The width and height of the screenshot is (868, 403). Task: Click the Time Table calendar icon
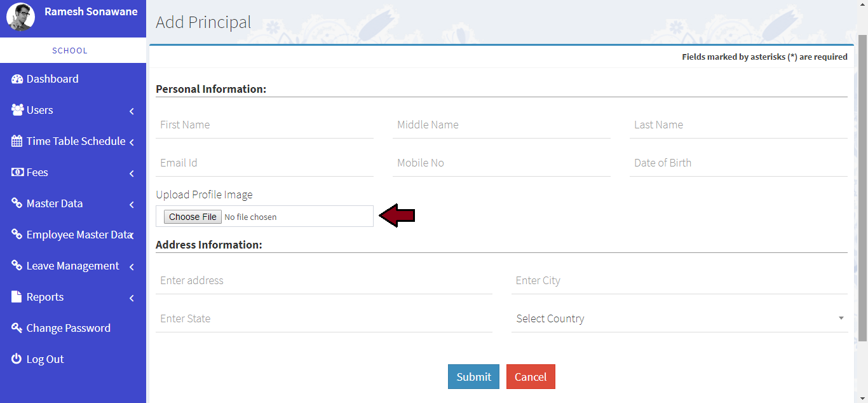point(17,141)
